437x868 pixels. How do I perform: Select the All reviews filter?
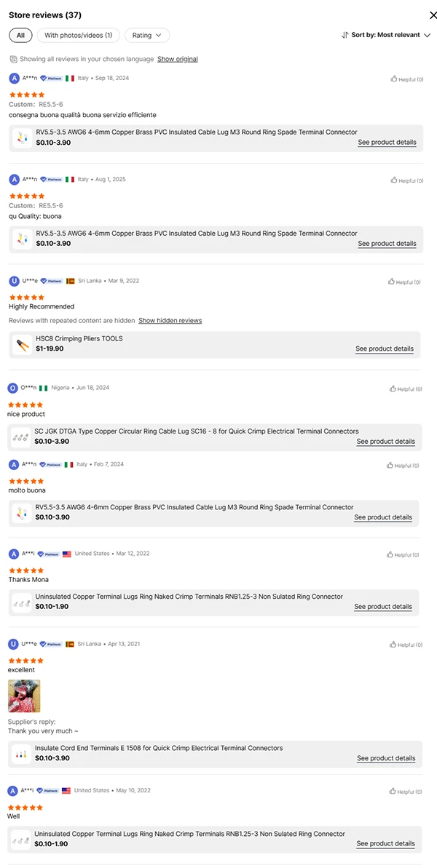(20, 35)
